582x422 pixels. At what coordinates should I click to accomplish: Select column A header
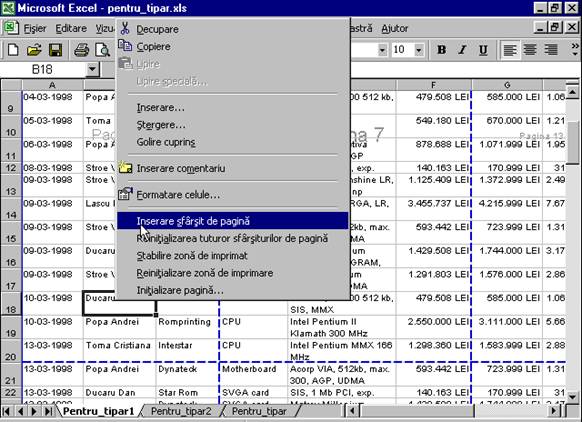[53, 85]
